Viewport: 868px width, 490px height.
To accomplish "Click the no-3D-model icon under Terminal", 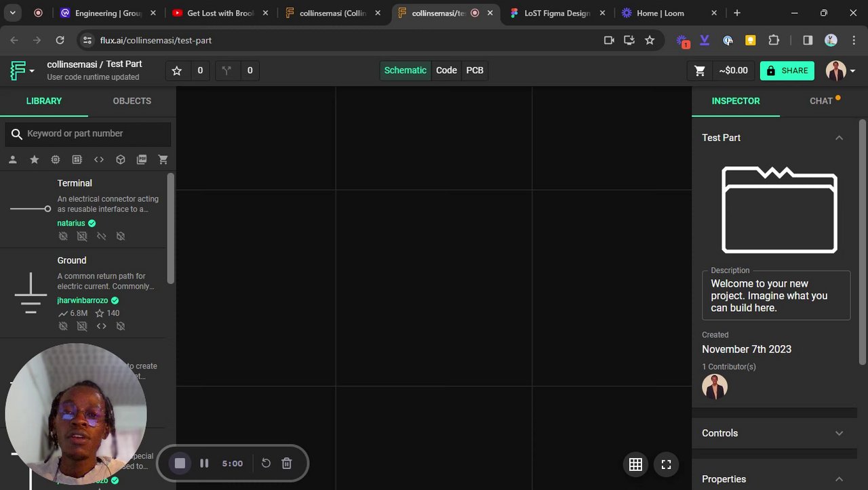I will (x=121, y=236).
